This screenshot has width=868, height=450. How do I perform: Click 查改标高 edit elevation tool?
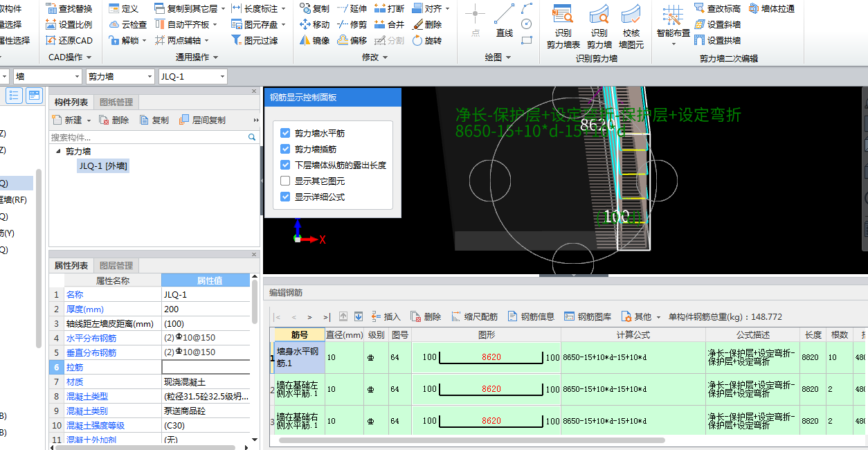coord(717,8)
